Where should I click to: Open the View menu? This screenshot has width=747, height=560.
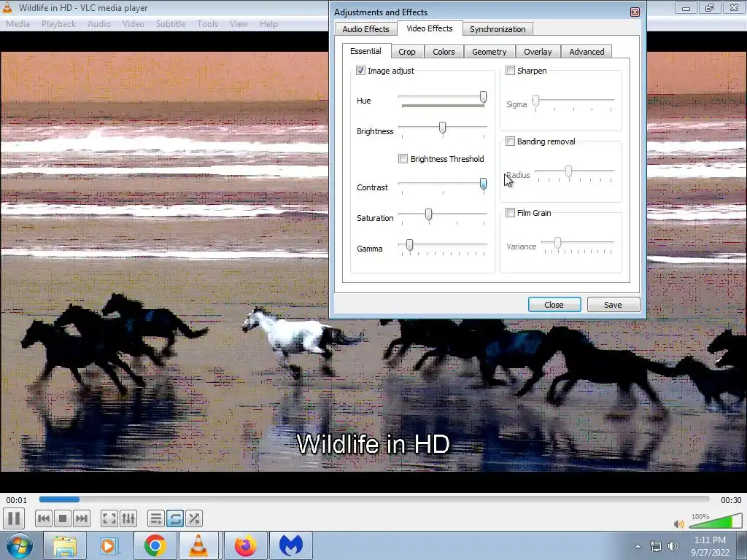point(239,24)
